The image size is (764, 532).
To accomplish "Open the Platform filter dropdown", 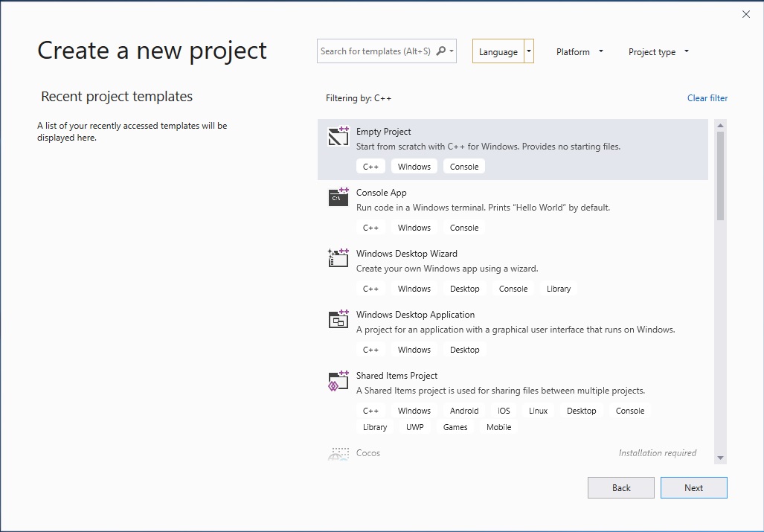I will click(580, 51).
